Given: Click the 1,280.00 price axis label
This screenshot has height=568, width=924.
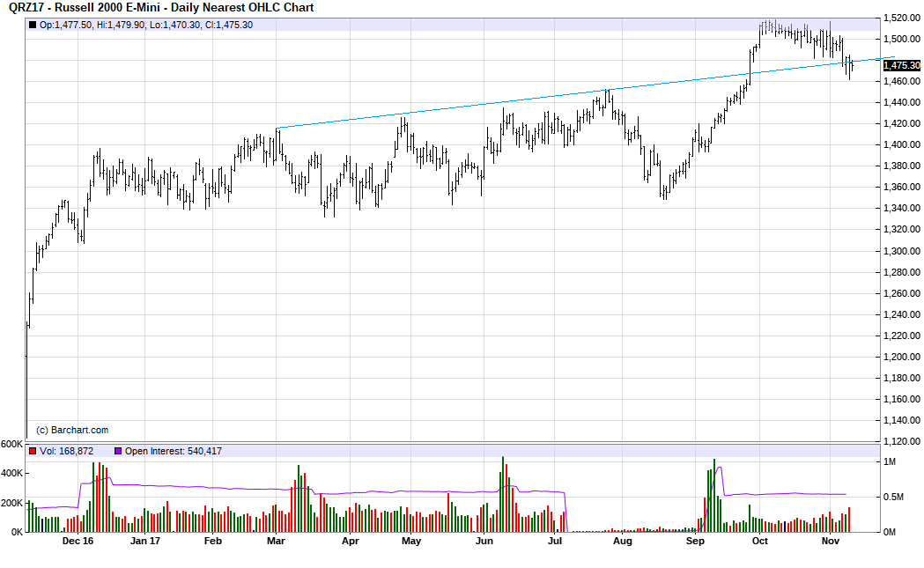Looking at the screenshot, I should (x=902, y=272).
